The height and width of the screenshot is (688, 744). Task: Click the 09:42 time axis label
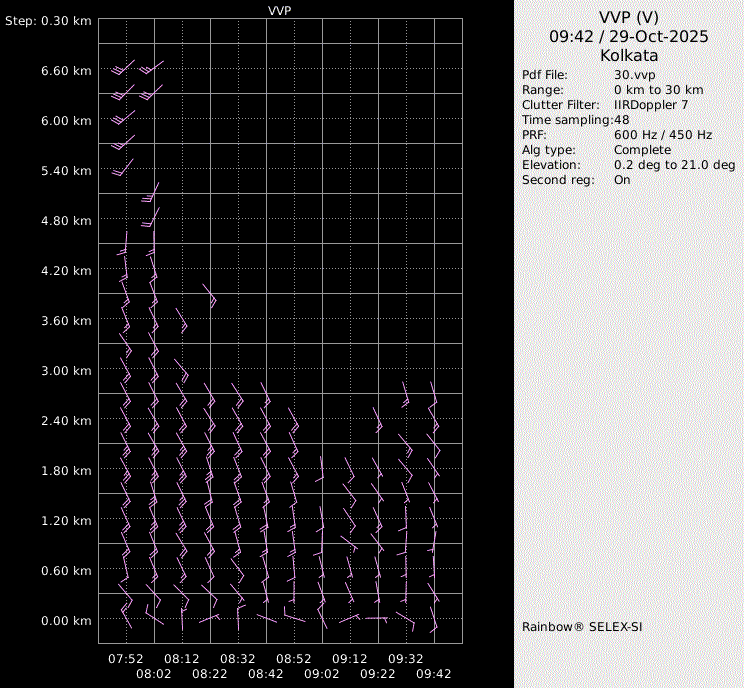[434, 675]
